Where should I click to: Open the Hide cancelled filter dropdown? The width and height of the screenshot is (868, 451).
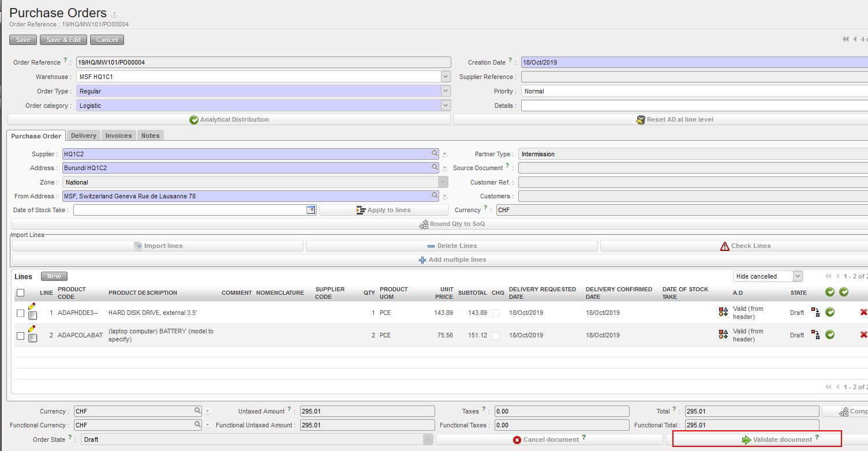point(798,276)
